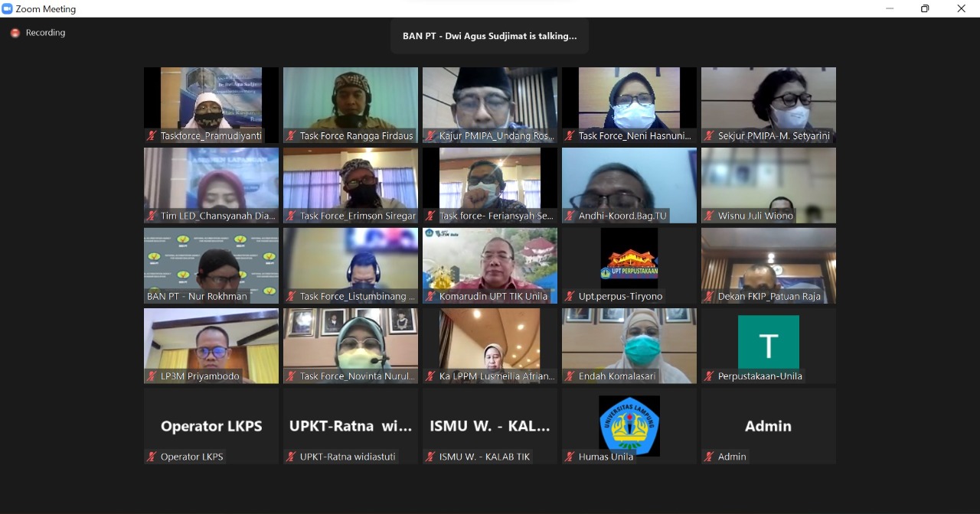Select the Andhi-Koord.Bag.TU video tile
The image size is (980, 514).
click(x=629, y=184)
